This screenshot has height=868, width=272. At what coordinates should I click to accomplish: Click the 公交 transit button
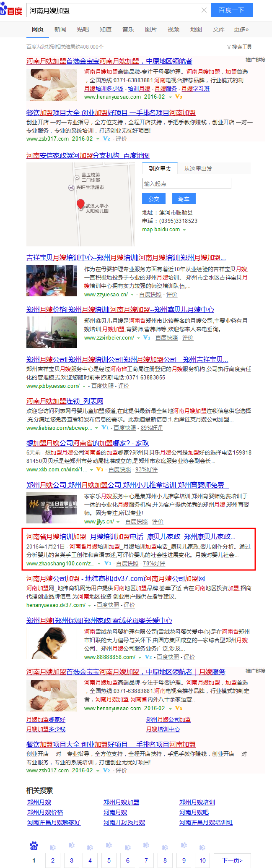point(154,199)
